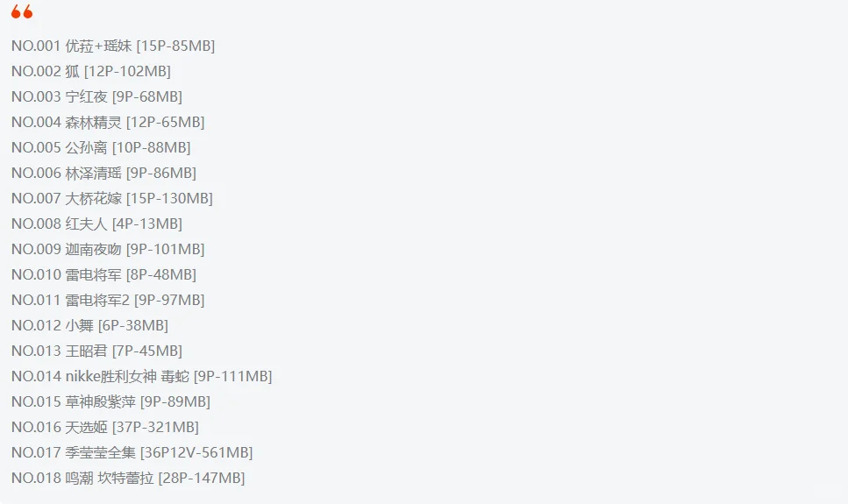The width and height of the screenshot is (848, 504).
Task: Click the NO.014 nikke胜利女神 毒蛇 line
Action: pos(142,376)
